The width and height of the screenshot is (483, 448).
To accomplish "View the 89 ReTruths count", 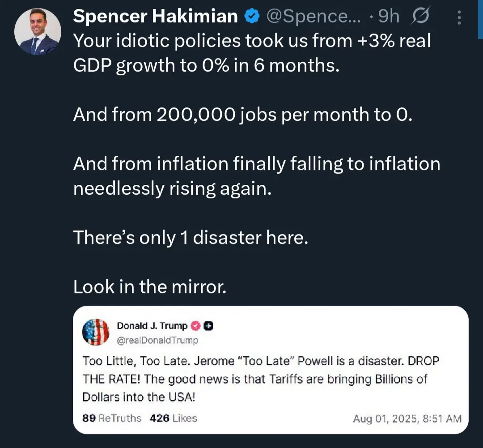I will click(x=112, y=418).
